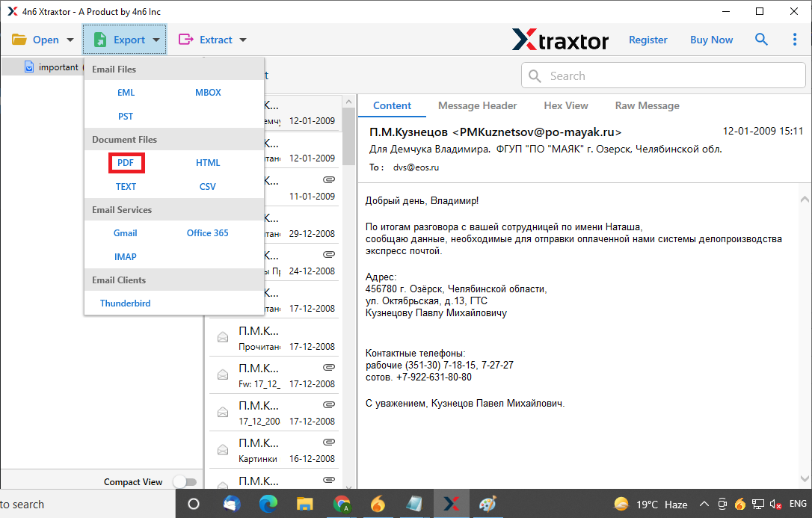Export to Office 365
The height and width of the screenshot is (518, 812).
[208, 233]
